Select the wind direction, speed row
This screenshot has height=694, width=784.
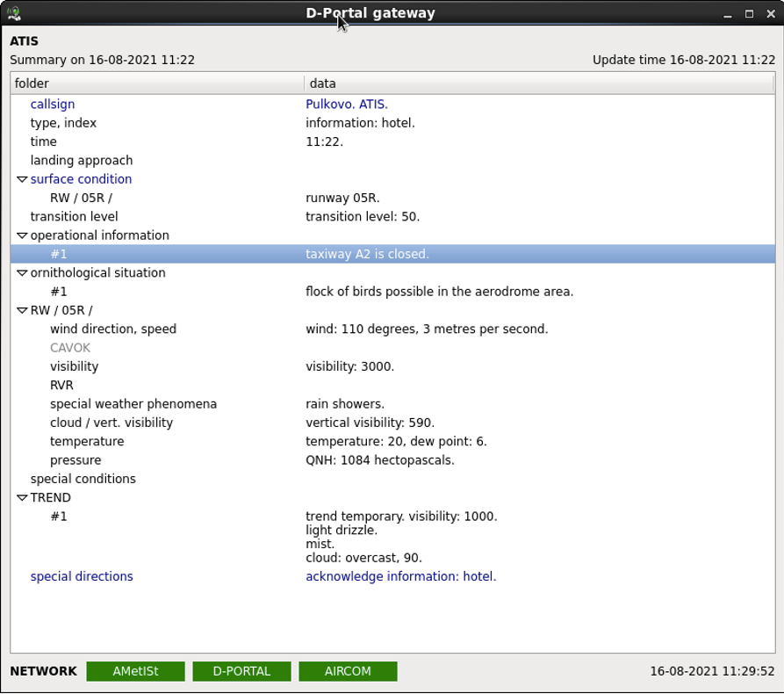(x=113, y=329)
